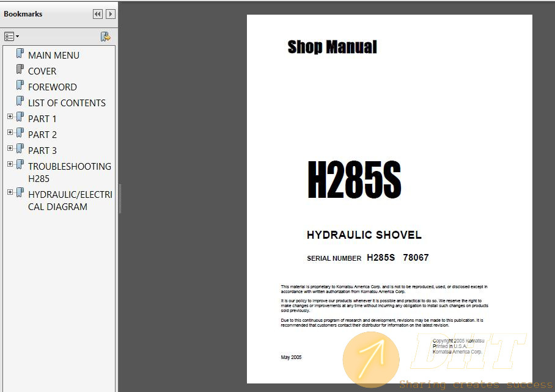The image size is (555, 392).
Task: Open the bookmark Options menu dropdown
Action: 12,37
